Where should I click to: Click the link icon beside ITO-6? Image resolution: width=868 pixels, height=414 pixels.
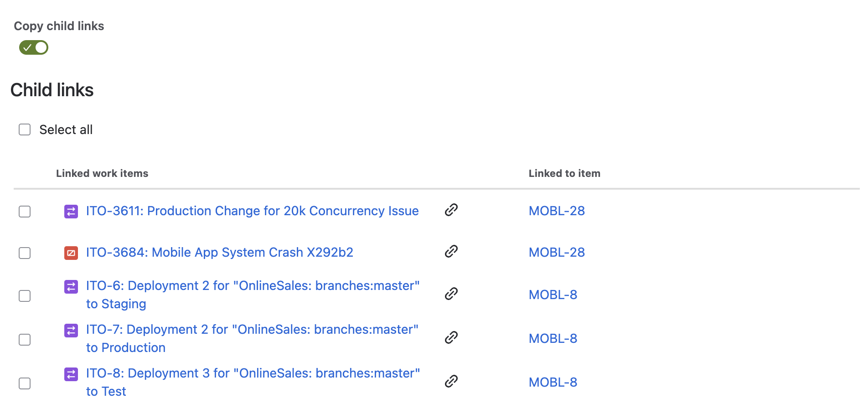[451, 294]
